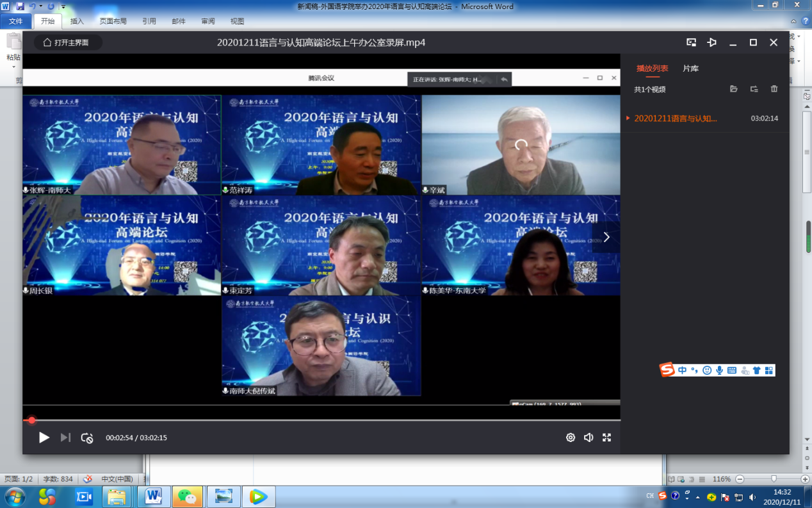Skip to the next video

(65, 438)
